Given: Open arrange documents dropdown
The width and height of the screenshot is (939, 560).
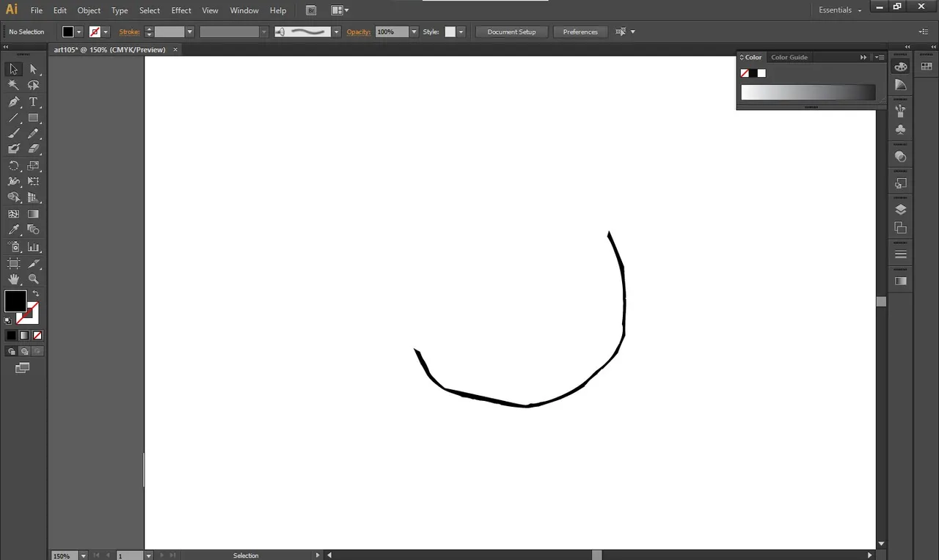Looking at the screenshot, I should point(340,10).
